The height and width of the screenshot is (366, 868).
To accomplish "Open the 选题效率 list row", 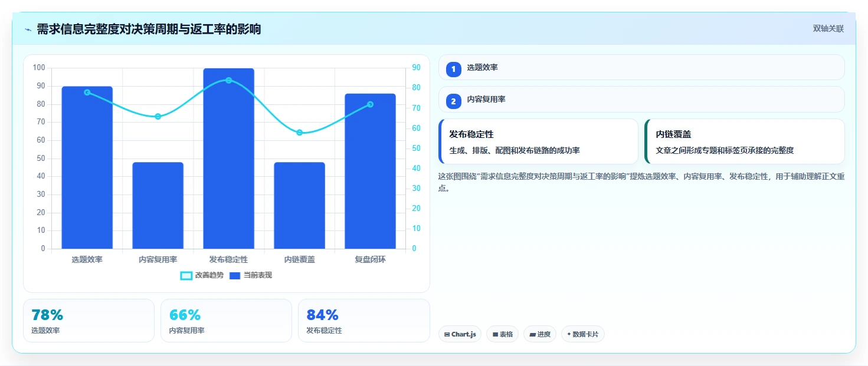I will pos(641,67).
